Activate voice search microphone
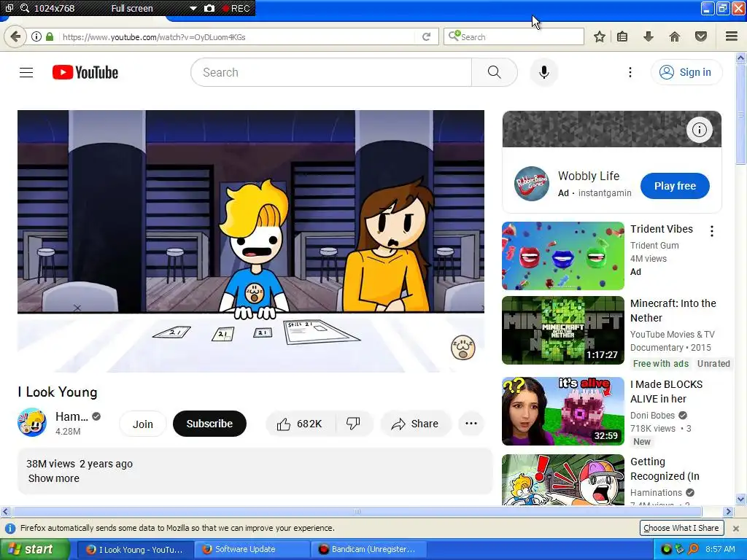This screenshot has height=560, width=747. point(543,72)
